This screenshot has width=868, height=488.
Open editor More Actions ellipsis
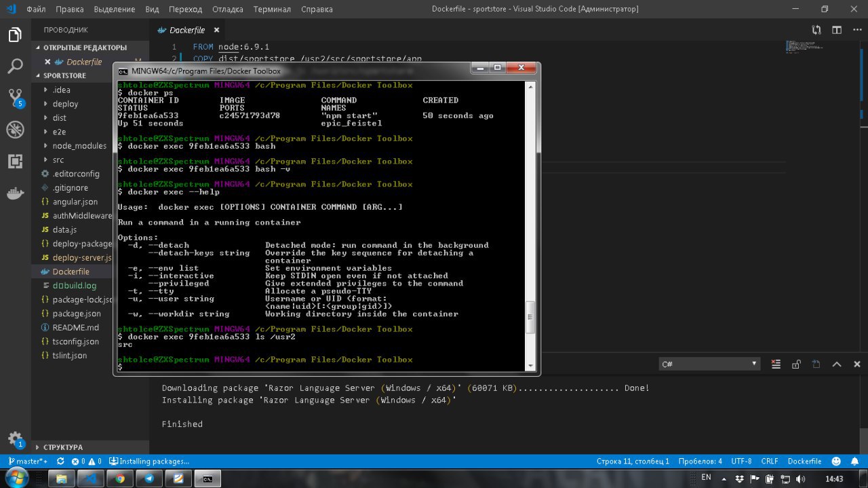(x=857, y=30)
